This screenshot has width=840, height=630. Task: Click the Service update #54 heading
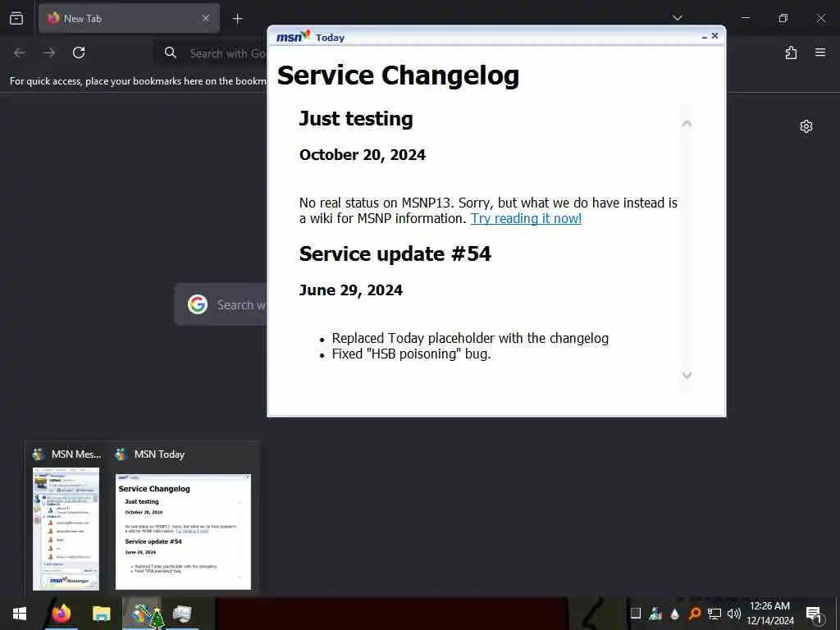pos(395,254)
